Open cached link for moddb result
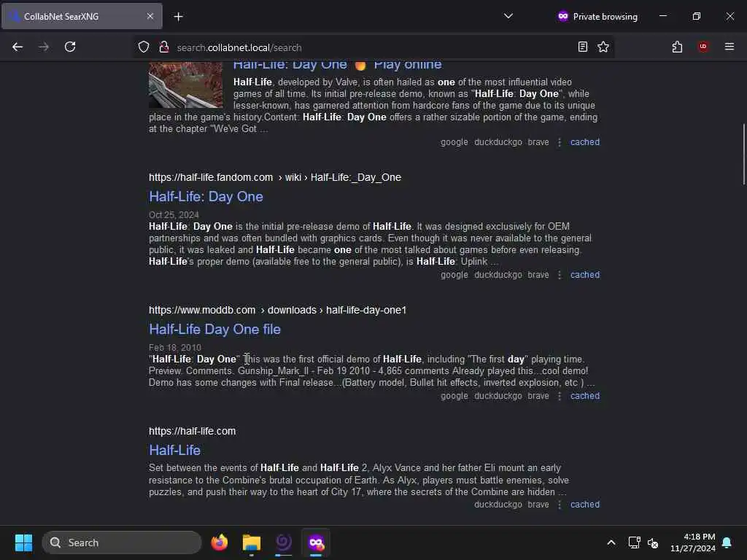The height and width of the screenshot is (560, 747). point(585,396)
